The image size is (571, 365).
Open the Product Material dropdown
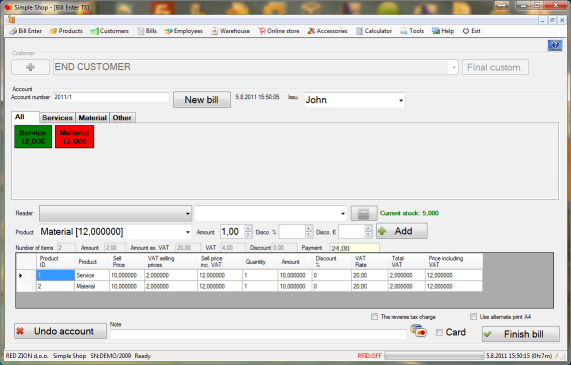tap(188, 232)
